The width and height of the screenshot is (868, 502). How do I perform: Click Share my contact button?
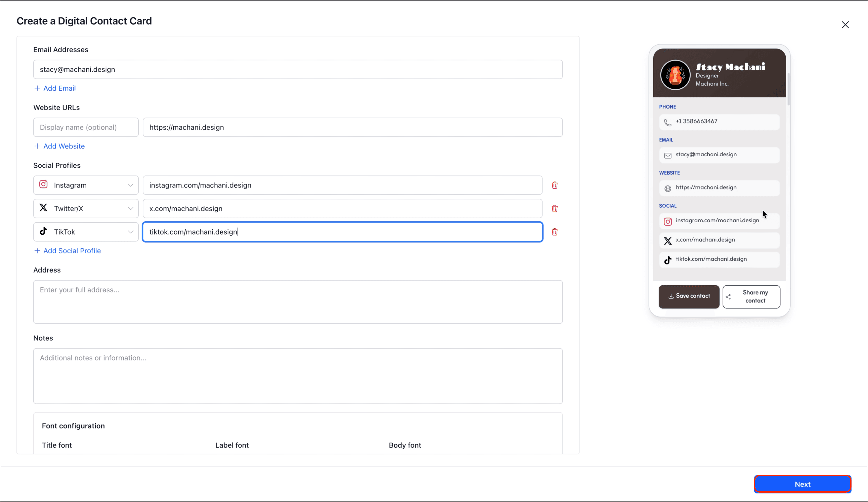click(x=751, y=296)
